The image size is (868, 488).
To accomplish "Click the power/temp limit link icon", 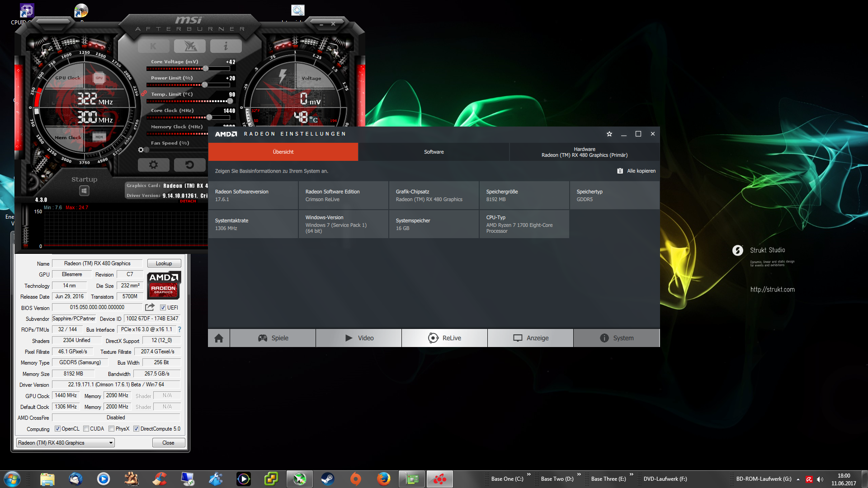I will [x=144, y=94].
